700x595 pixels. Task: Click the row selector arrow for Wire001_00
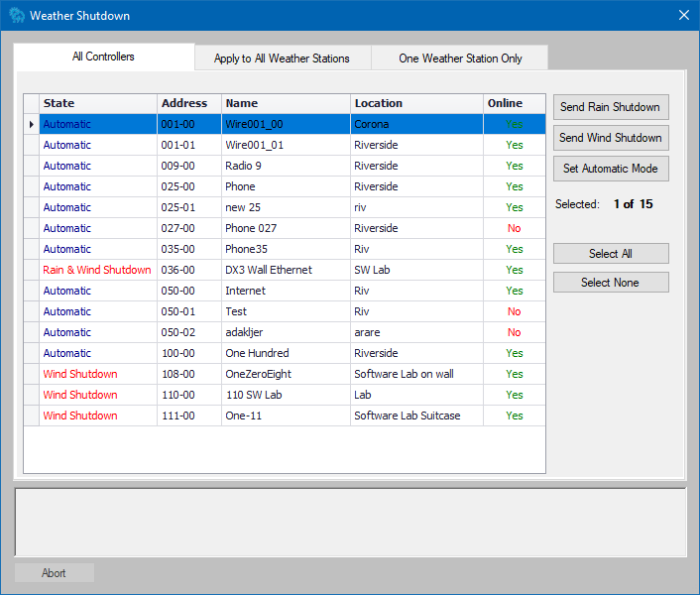coord(32,125)
